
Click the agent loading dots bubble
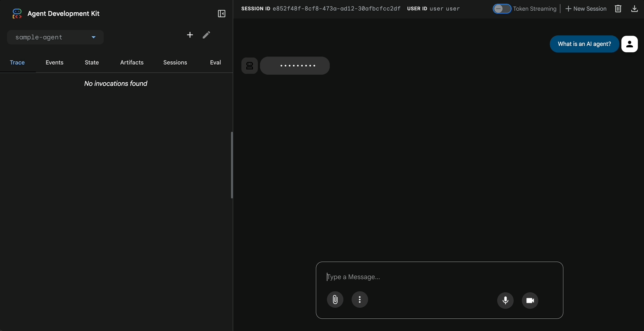[295, 65]
